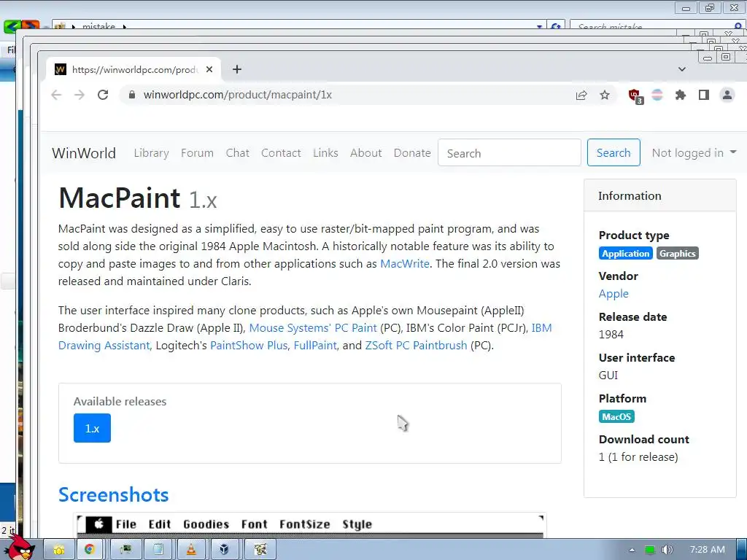The image size is (747, 560).
Task: Open the last pinned taskbar icon
Action: (x=260, y=550)
